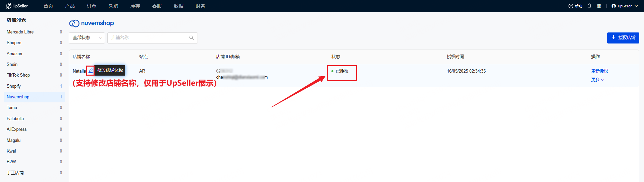Open the 采购 menu
The height and width of the screenshot is (182, 644).
(x=113, y=6)
